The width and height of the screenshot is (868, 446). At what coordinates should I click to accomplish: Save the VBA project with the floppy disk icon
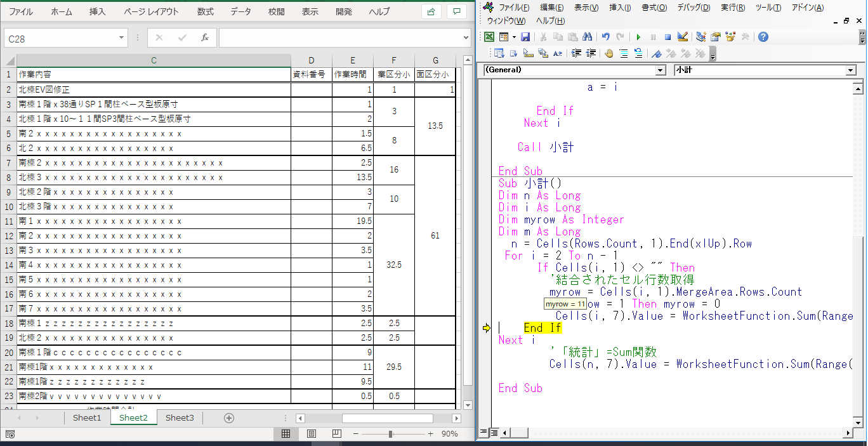click(525, 37)
